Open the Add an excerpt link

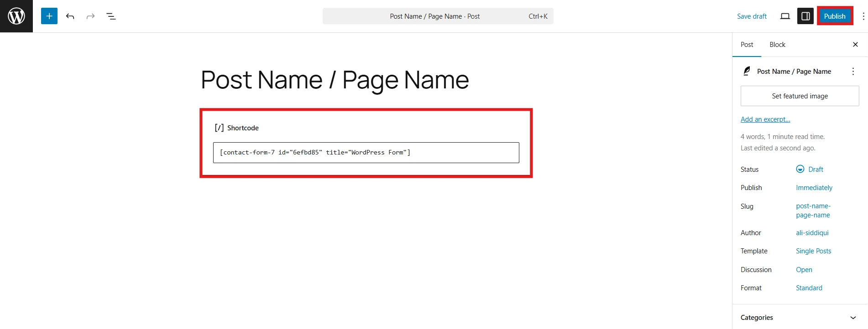pos(765,119)
